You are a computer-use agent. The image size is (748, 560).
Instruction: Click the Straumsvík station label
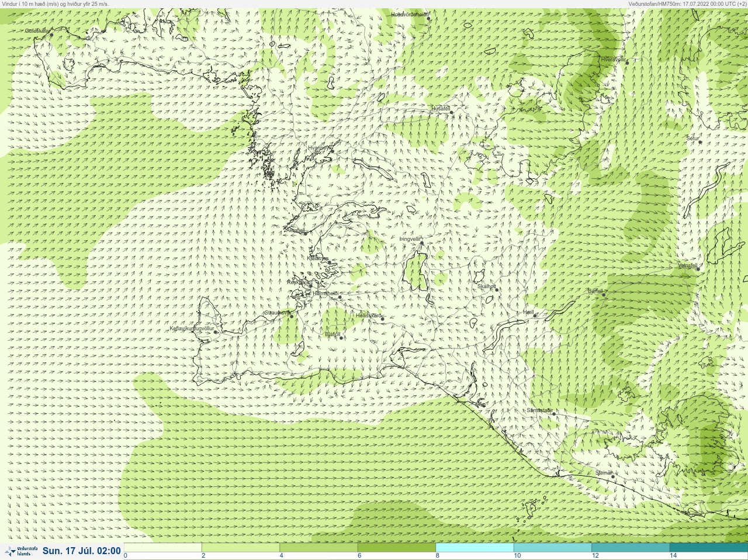[x=277, y=313]
